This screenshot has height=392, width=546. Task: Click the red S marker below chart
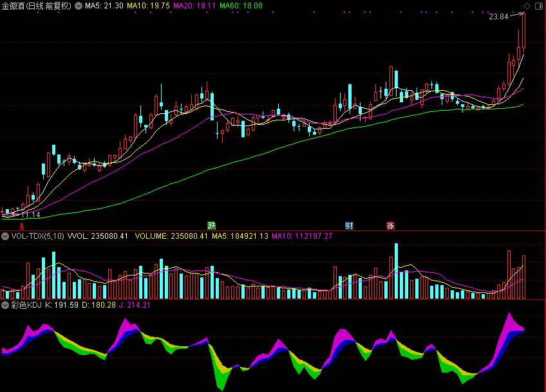coord(22,227)
